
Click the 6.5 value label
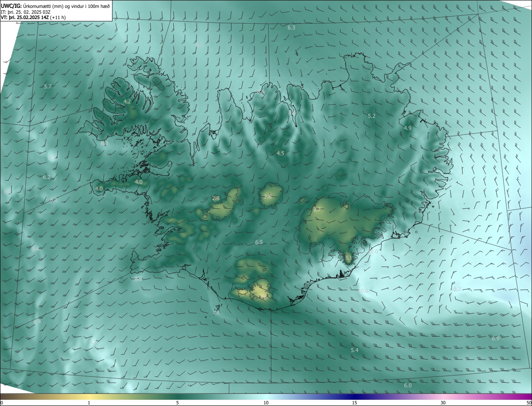259,242
